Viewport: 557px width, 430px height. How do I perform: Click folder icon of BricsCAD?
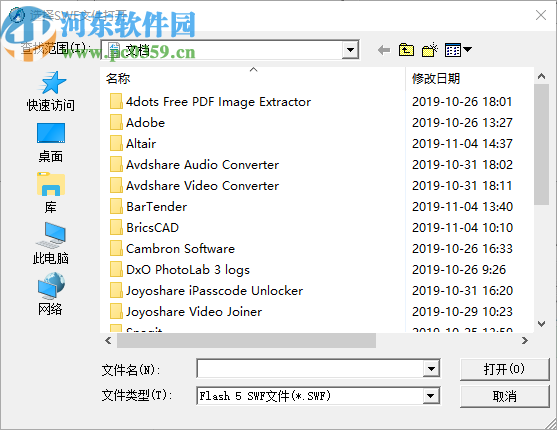[x=116, y=227]
